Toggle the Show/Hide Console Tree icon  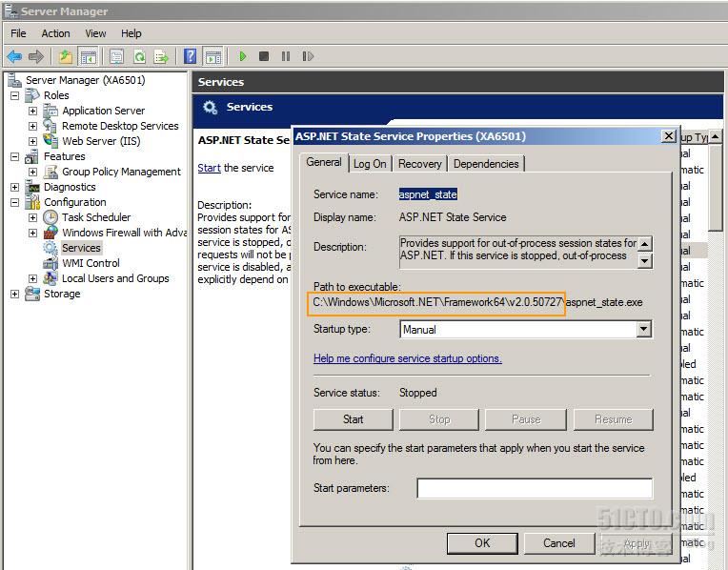click(x=88, y=56)
